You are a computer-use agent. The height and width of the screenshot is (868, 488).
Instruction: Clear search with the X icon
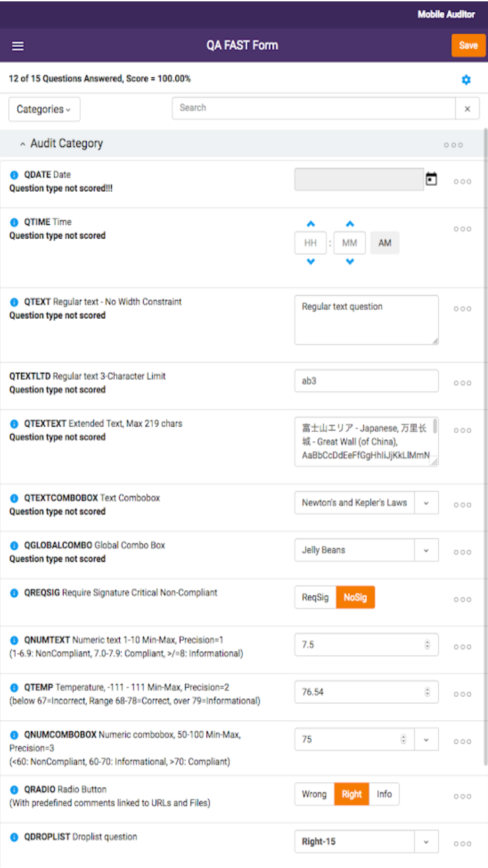pyautogui.click(x=467, y=109)
